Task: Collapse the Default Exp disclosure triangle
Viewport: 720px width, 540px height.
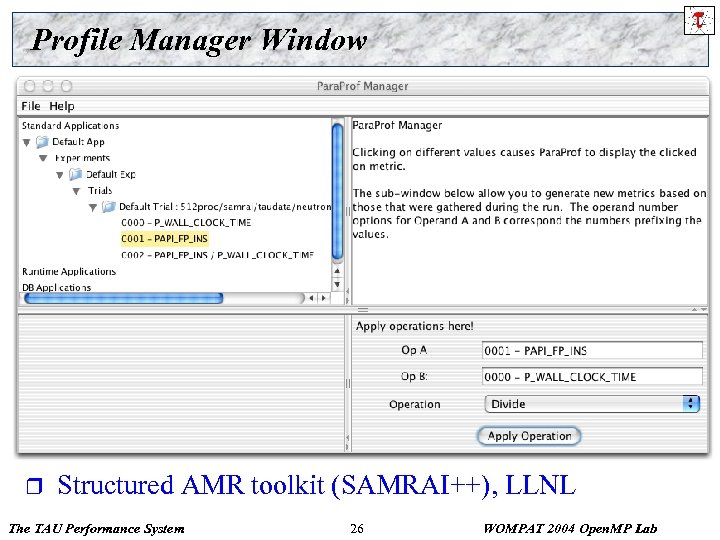Action: (60, 175)
